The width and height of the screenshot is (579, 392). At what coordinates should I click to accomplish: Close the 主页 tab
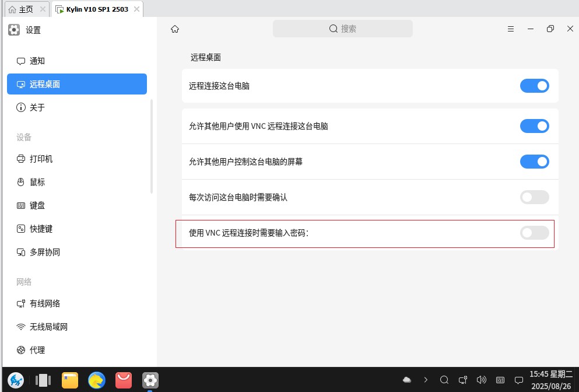pyautogui.click(x=43, y=9)
